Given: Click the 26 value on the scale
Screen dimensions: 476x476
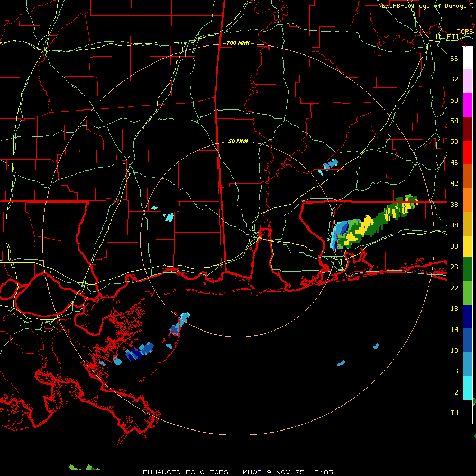Looking at the screenshot, I should pyautogui.click(x=454, y=267).
